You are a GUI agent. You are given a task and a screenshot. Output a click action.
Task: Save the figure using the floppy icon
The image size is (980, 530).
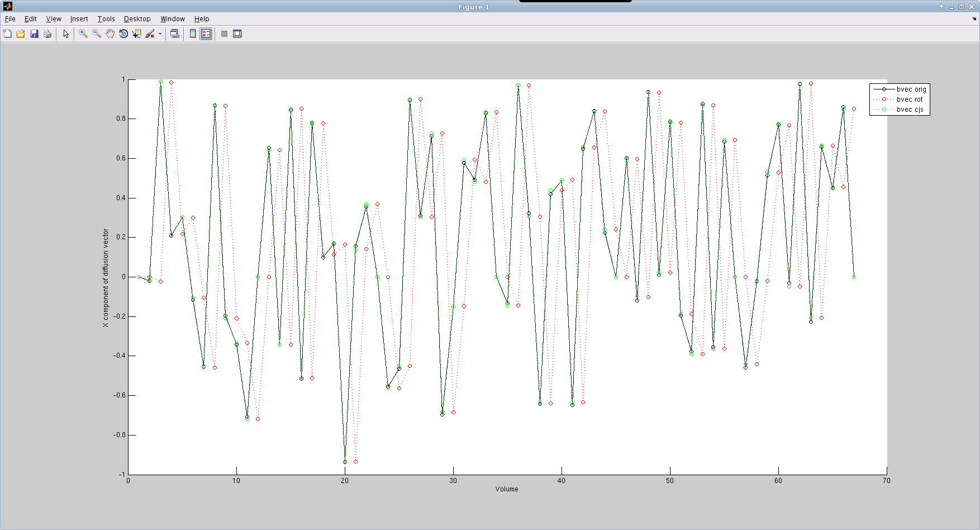coord(34,34)
